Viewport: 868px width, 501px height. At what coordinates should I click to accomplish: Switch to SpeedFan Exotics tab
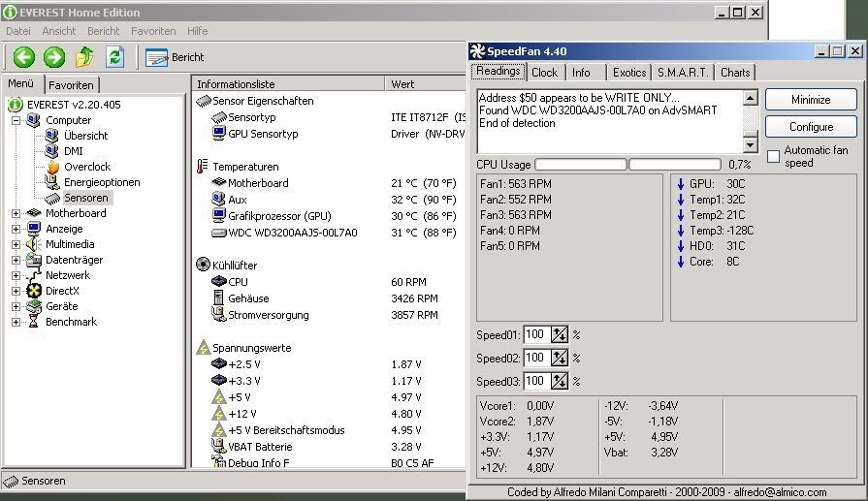point(628,73)
